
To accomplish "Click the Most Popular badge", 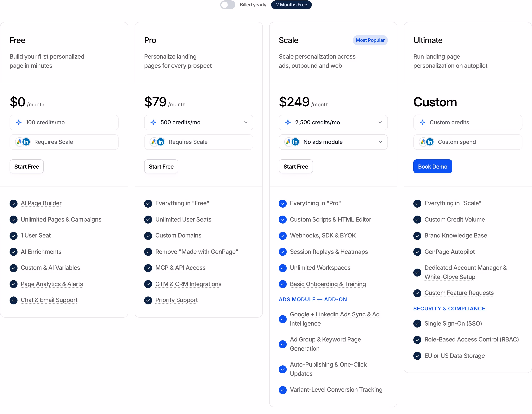I will pyautogui.click(x=370, y=40).
